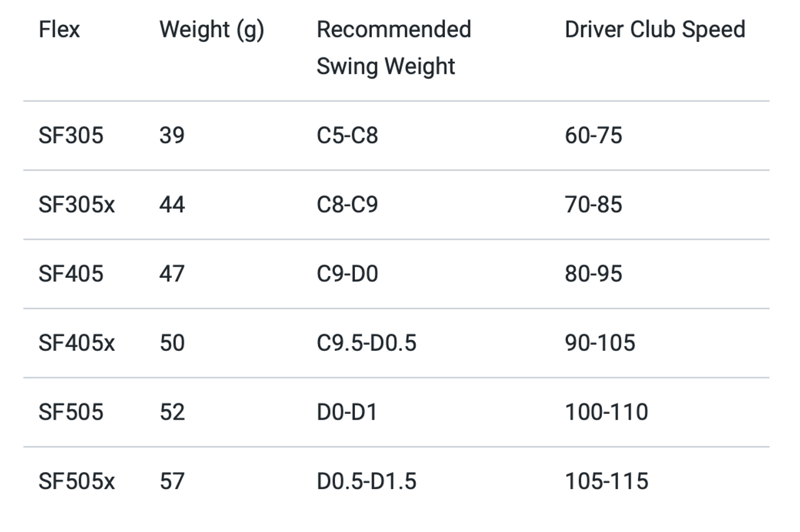Click the D0.5-D1.5 swing weight cell
This screenshot has width=800, height=532.
(x=367, y=481)
